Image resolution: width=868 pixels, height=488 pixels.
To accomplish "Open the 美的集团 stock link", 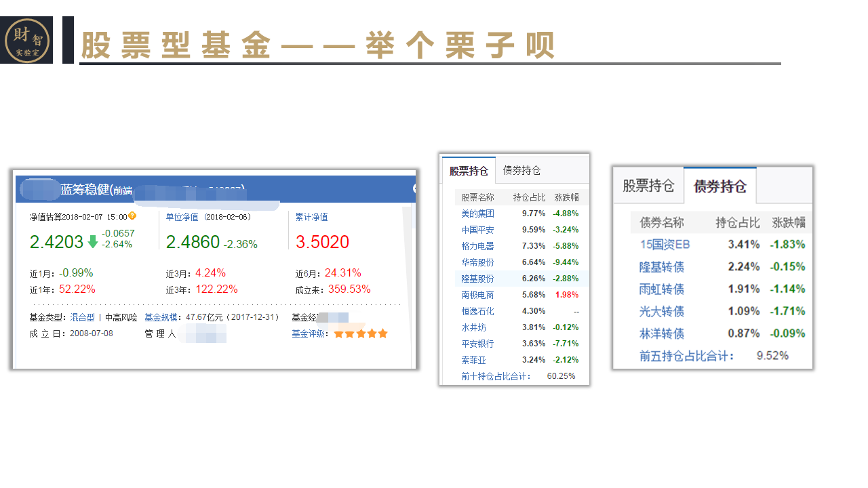I will pyautogui.click(x=477, y=213).
